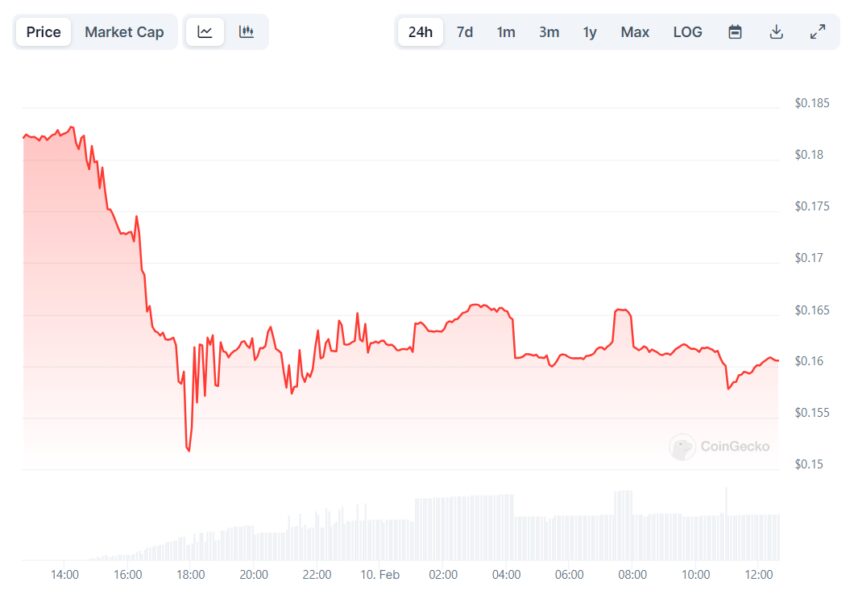Image resolution: width=850 pixels, height=599 pixels.
Task: Switch to line chart view
Action: (x=205, y=32)
